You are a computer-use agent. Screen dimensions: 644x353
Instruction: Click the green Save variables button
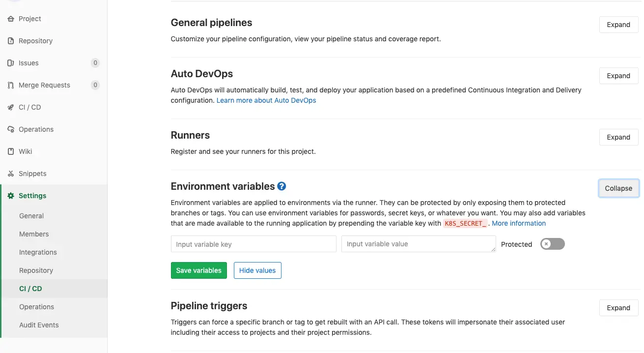pos(199,270)
